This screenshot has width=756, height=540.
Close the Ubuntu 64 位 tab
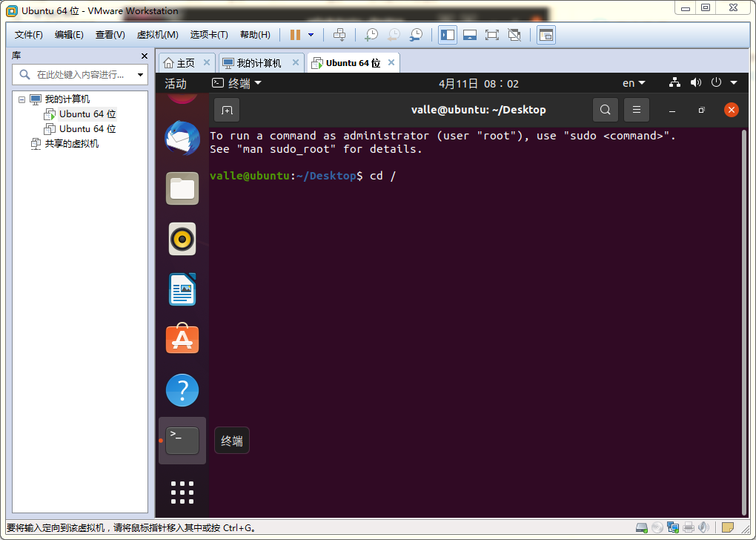click(391, 63)
